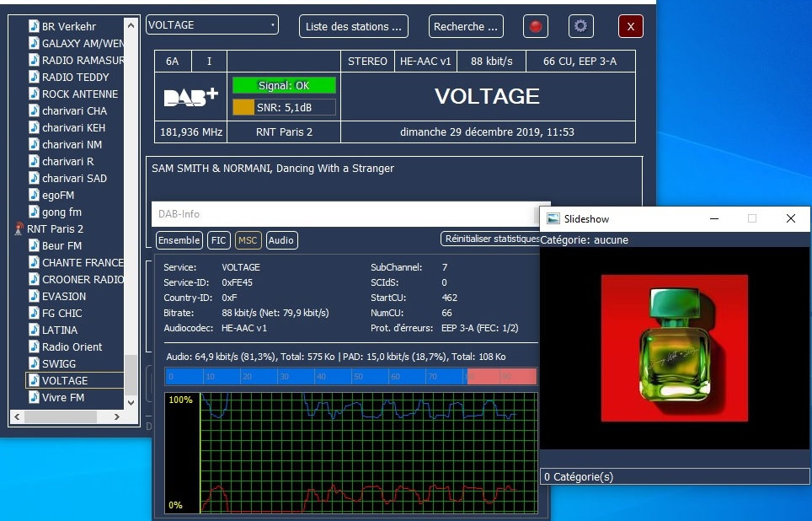This screenshot has height=521, width=812.
Task: Switch to the FIC tab
Action: click(218, 240)
